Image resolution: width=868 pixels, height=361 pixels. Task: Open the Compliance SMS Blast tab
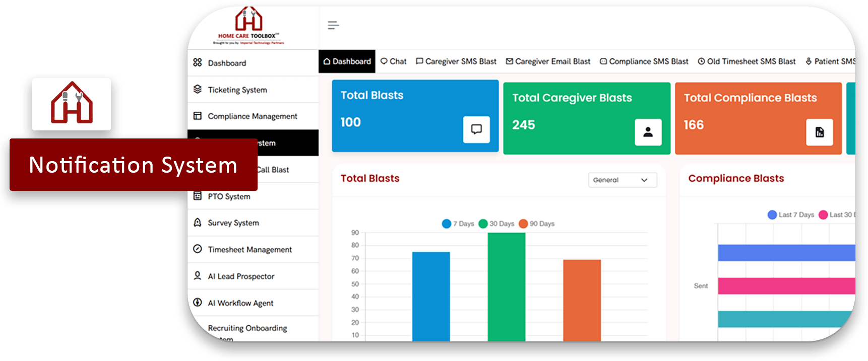click(x=644, y=61)
